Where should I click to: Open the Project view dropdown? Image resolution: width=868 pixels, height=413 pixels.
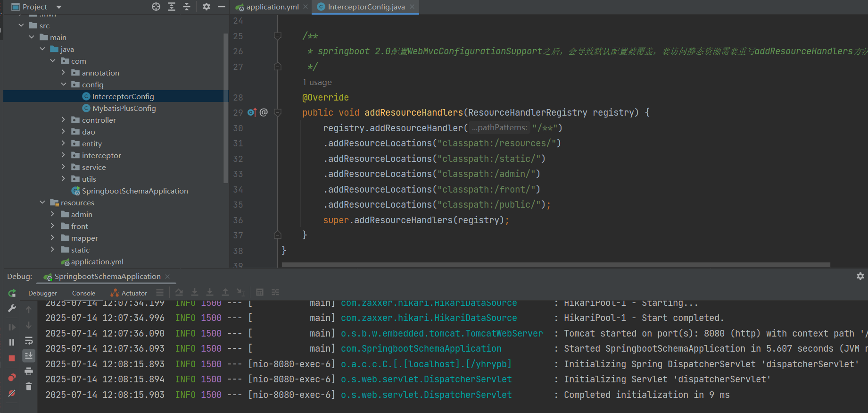tap(59, 7)
